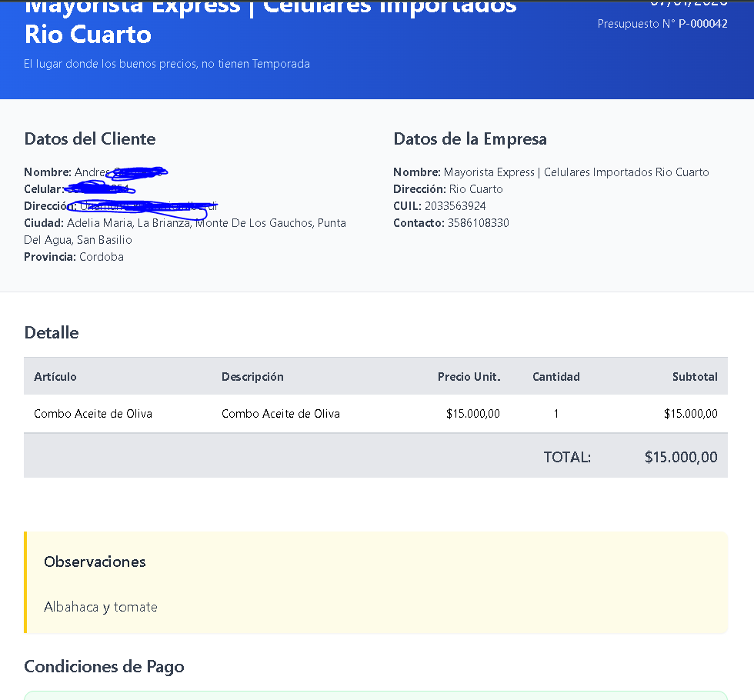
Task: Select the Datos del Cliente heading
Action: 90,139
